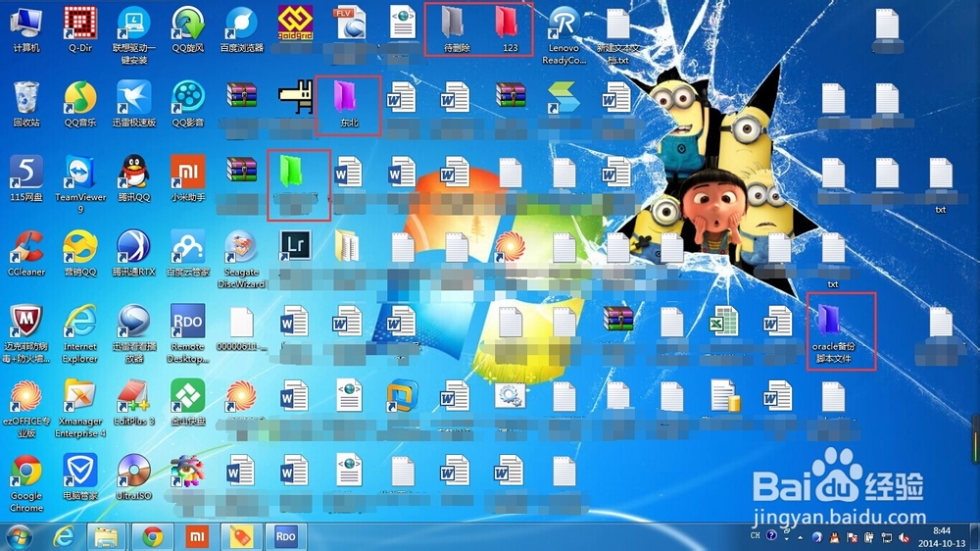980x551 pixels.
Task: Launch QQ旋风 download manager
Action: (187, 29)
